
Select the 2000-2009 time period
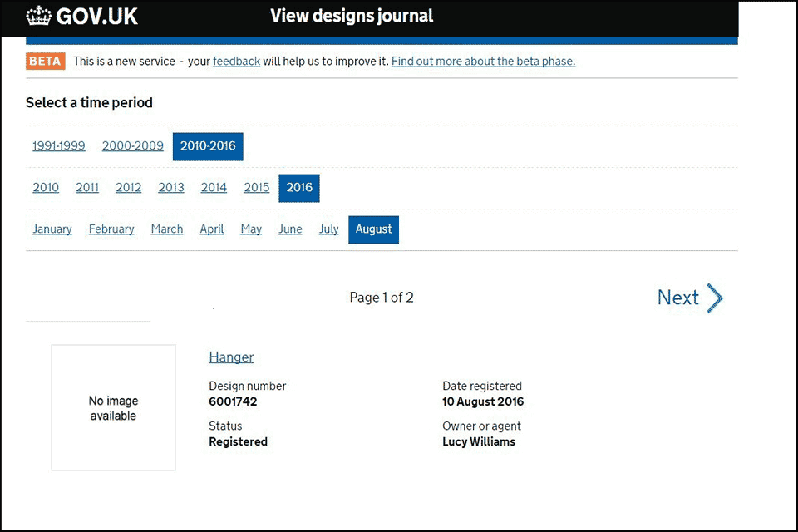pyautogui.click(x=132, y=146)
